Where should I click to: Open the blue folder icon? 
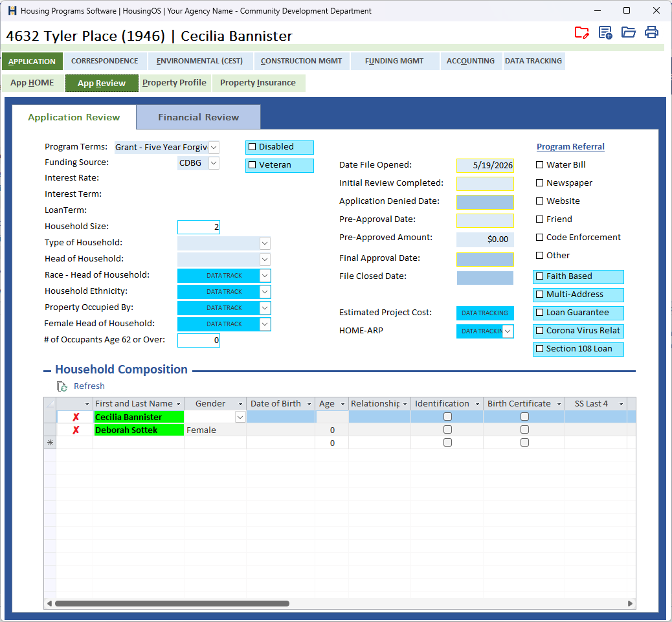(628, 32)
